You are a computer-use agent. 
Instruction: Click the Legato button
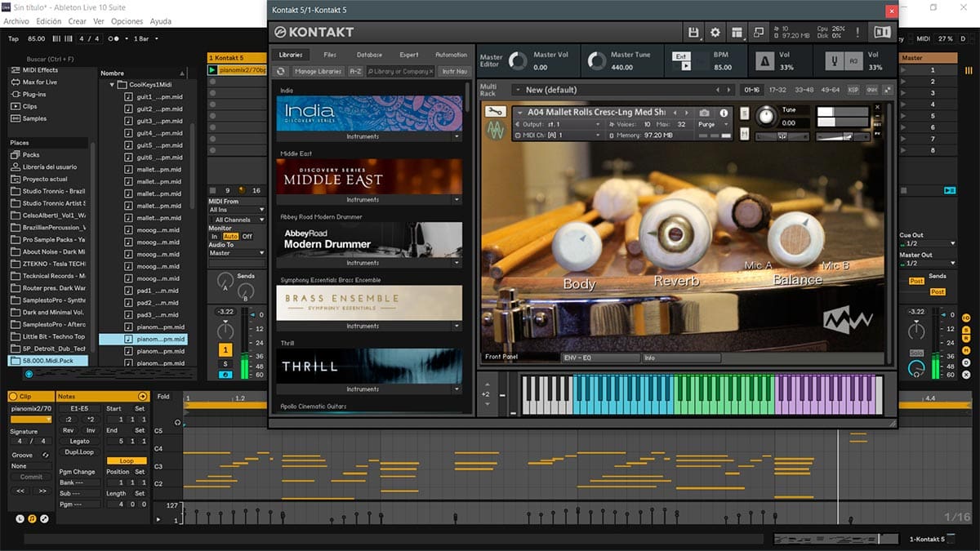tap(80, 441)
